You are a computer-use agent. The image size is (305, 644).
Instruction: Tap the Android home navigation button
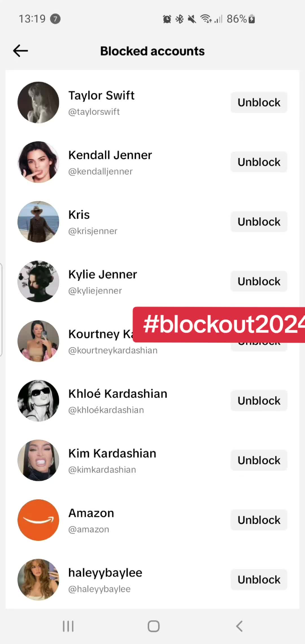154,626
